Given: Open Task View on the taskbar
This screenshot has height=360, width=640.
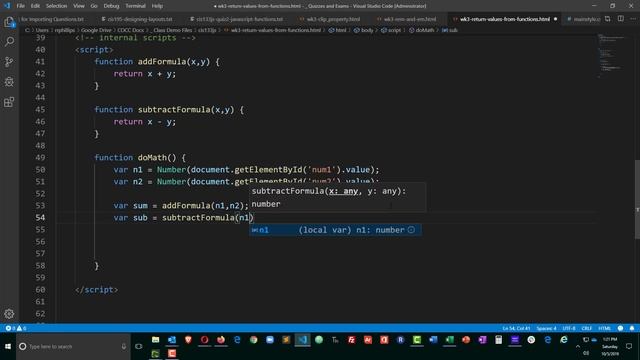Looking at the screenshot, I should pos(139,346).
